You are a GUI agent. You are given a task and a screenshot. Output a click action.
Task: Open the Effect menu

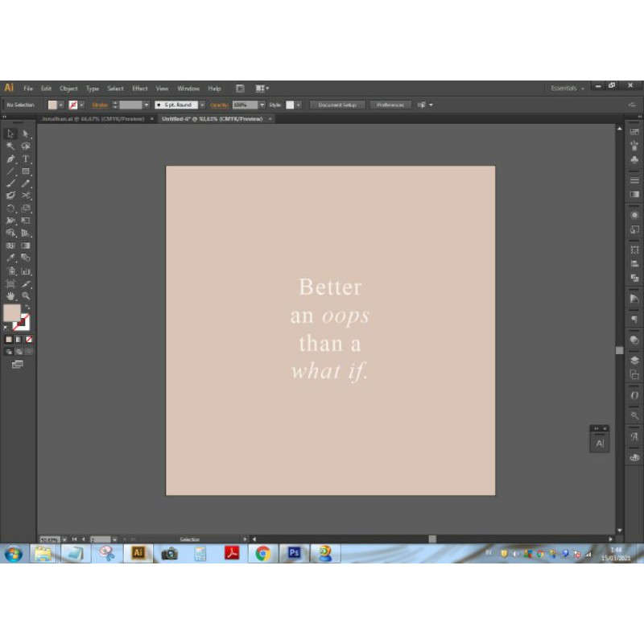[140, 88]
